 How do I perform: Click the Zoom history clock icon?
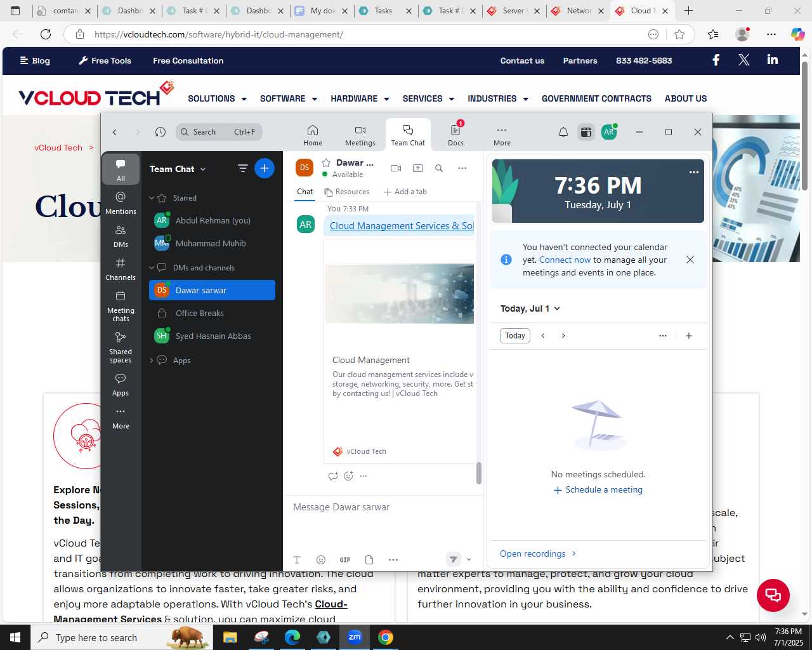(160, 132)
